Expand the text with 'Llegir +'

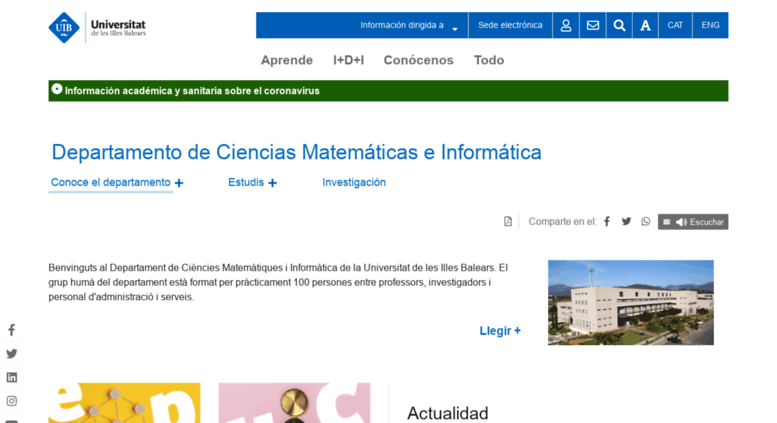pos(500,331)
